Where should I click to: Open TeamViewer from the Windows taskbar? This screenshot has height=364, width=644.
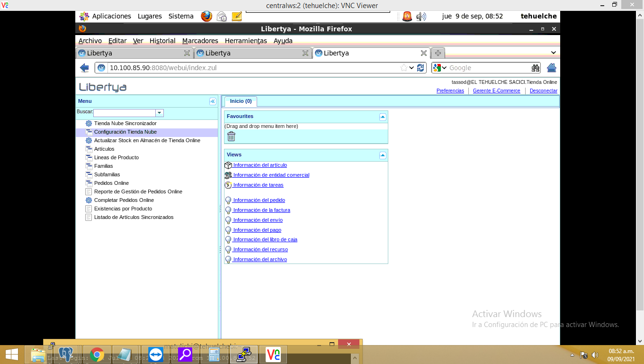pyautogui.click(x=156, y=355)
